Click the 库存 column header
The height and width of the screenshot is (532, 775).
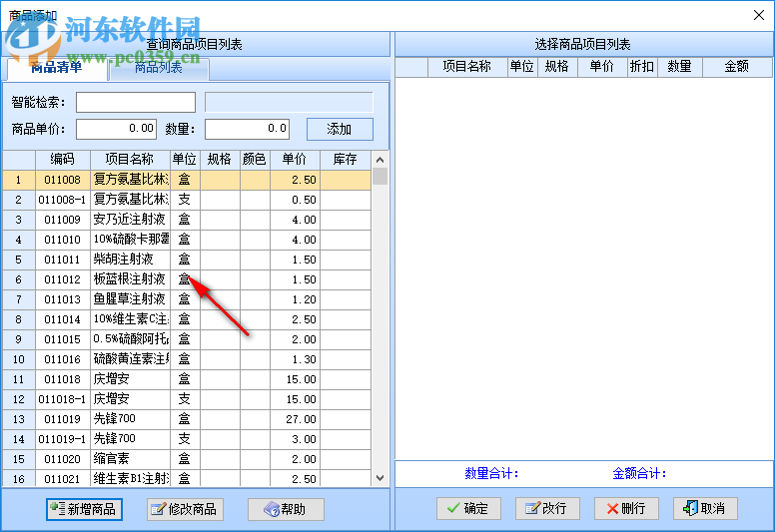click(x=345, y=160)
